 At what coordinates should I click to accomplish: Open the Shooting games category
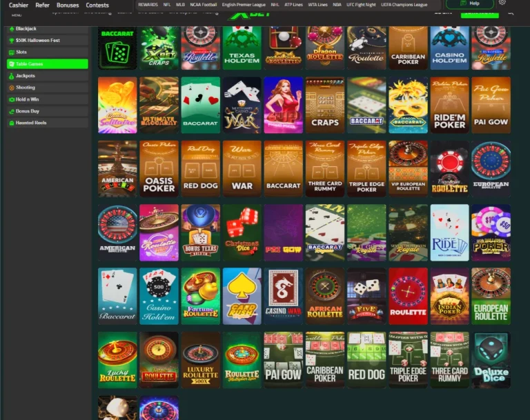[48, 88]
